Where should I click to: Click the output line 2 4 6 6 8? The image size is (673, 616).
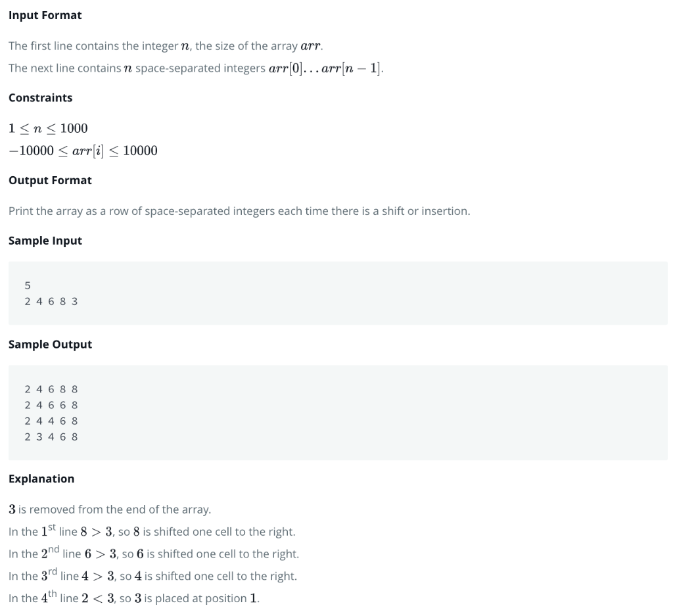point(51,405)
